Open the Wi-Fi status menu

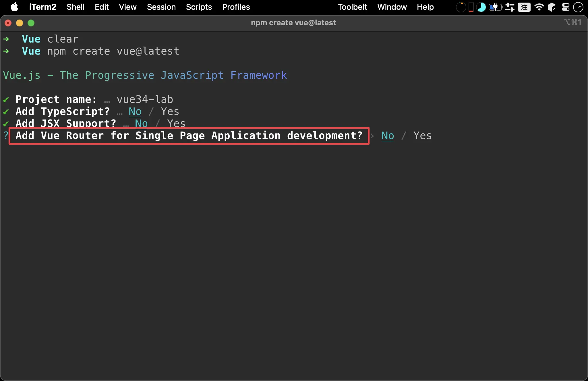(x=539, y=7)
